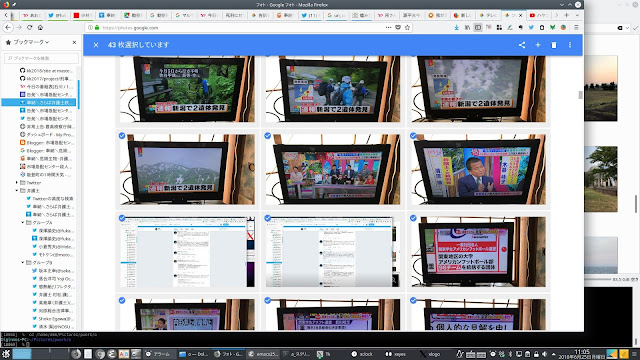This screenshot has height=360, width=640.
Task: Reload the page with refresh icon
Action: coord(29,27)
